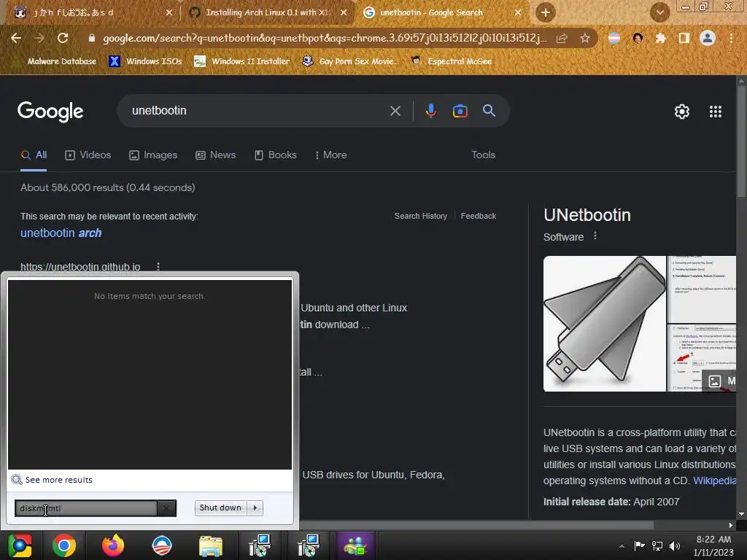Open the Chrome profile avatar
The image size is (747, 560).
(x=708, y=38)
